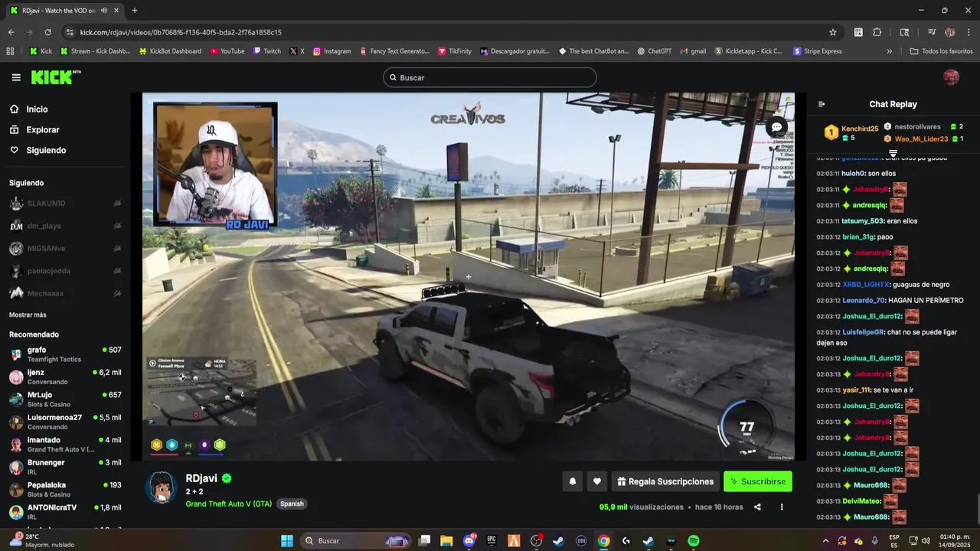This screenshot has width=980, height=551.
Task: Open Twitch bookmark
Action: pos(267,51)
